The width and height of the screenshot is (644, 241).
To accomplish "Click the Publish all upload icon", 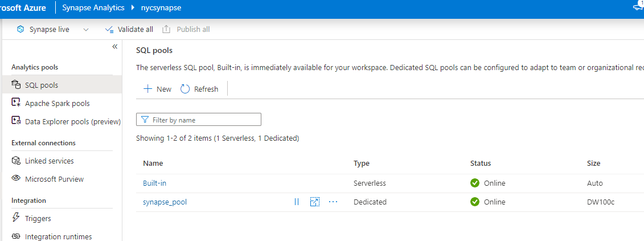I will [x=166, y=29].
